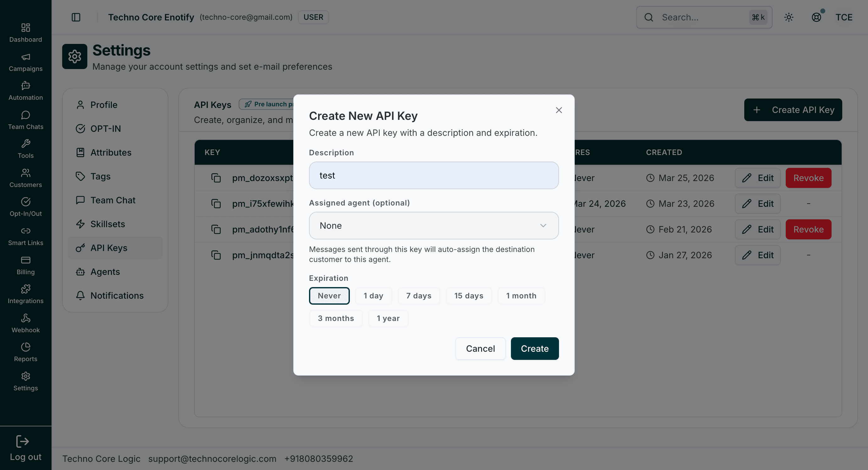Image resolution: width=868 pixels, height=470 pixels.
Task: Close the Create New API Key dialog
Action: click(x=559, y=110)
